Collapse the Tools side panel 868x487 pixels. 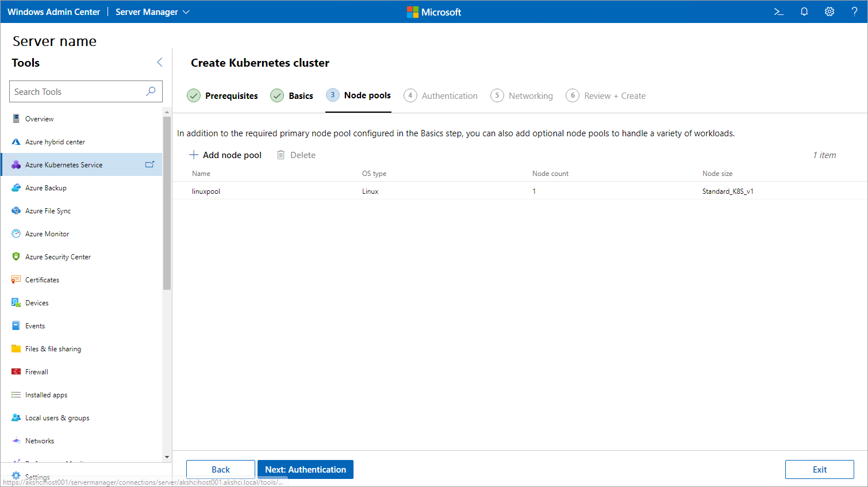(160, 63)
